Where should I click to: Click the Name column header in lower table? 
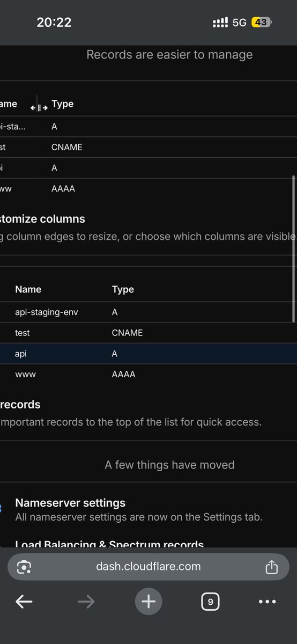pos(28,289)
